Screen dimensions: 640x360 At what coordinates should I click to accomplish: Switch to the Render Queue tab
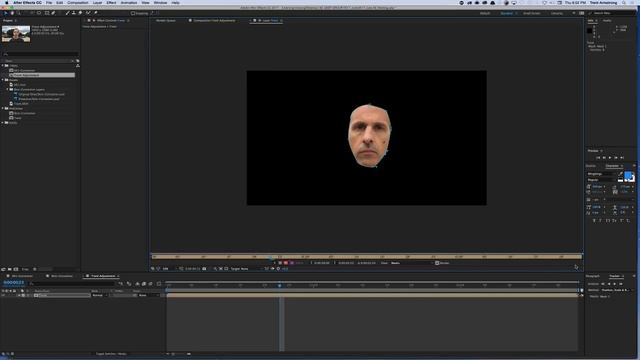coord(166,20)
